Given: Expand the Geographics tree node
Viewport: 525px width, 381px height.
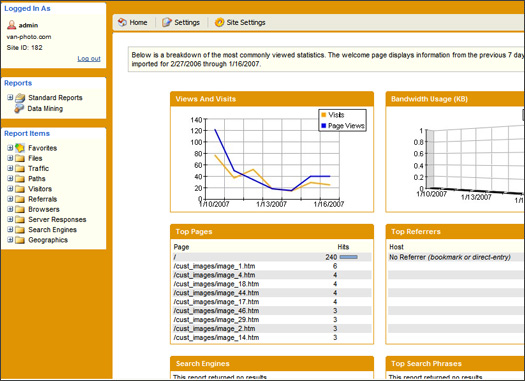Looking at the screenshot, I should 10,239.
